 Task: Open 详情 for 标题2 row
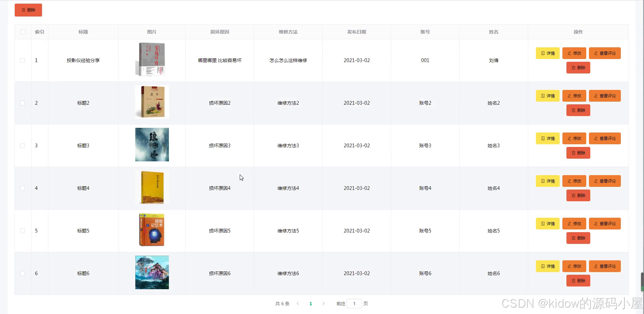click(x=548, y=96)
